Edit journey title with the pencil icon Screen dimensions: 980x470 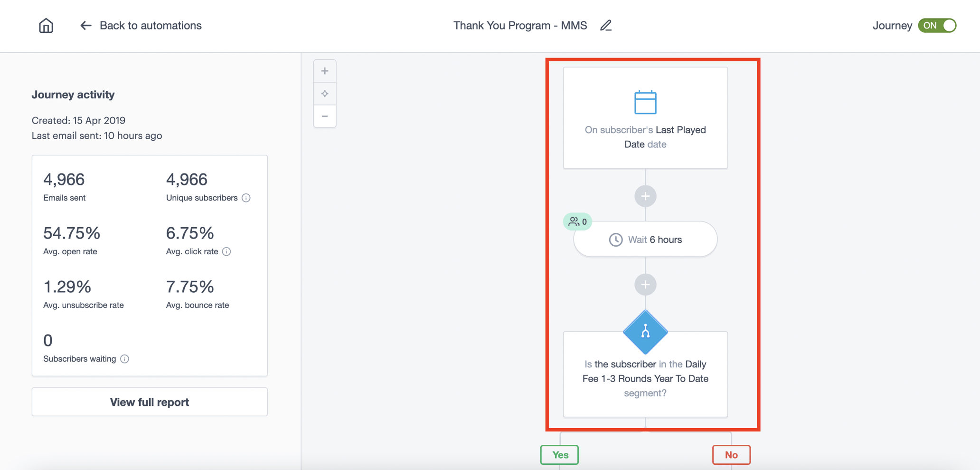point(605,25)
